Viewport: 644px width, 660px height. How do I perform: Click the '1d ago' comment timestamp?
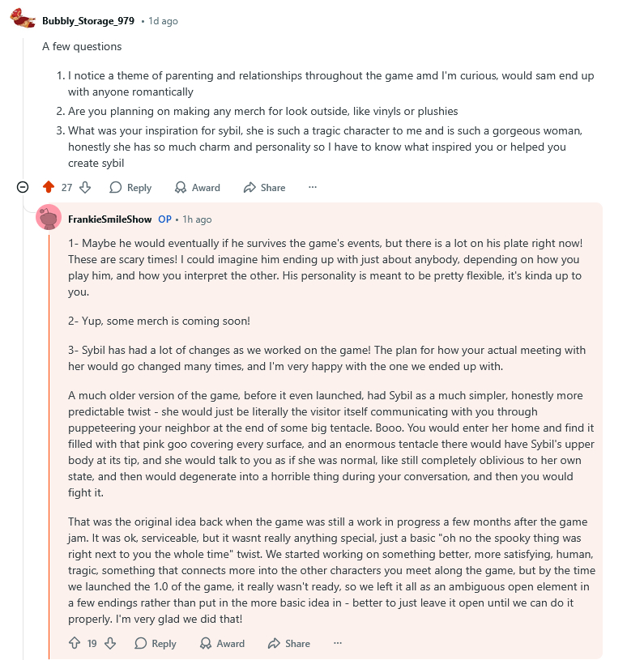163,20
